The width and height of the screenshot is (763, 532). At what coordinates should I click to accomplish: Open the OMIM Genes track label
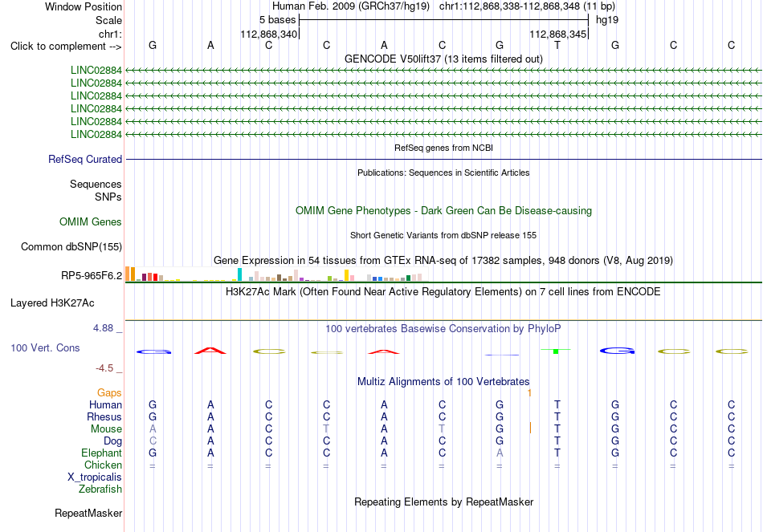91,221
